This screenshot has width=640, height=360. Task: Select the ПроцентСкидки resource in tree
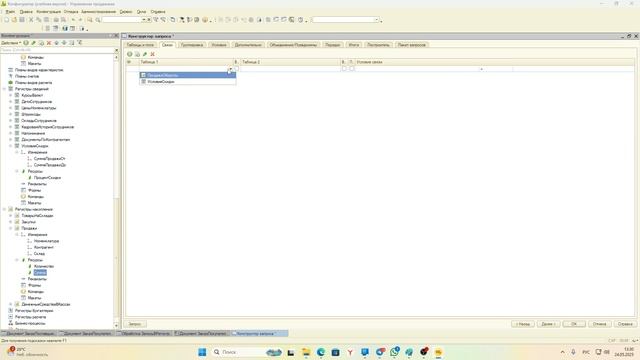(x=47, y=178)
